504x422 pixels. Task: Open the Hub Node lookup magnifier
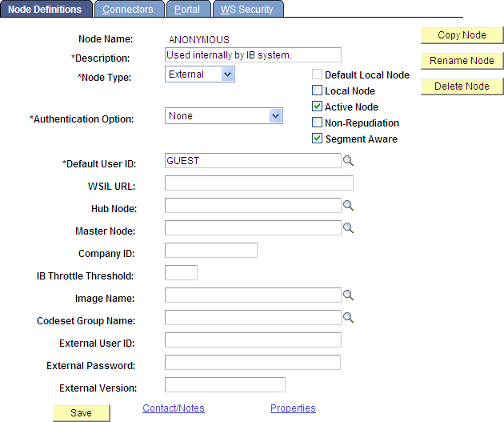click(x=348, y=206)
